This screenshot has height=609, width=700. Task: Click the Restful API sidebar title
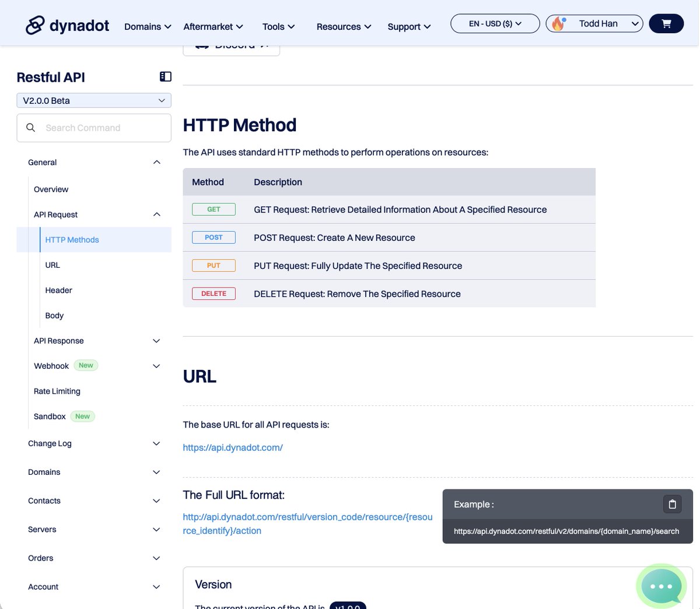(51, 77)
